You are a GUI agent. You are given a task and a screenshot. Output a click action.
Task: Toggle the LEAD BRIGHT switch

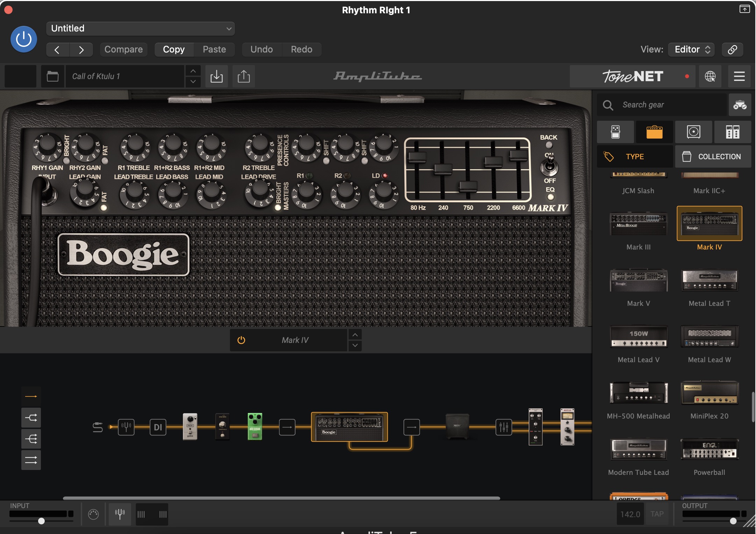coord(278,208)
